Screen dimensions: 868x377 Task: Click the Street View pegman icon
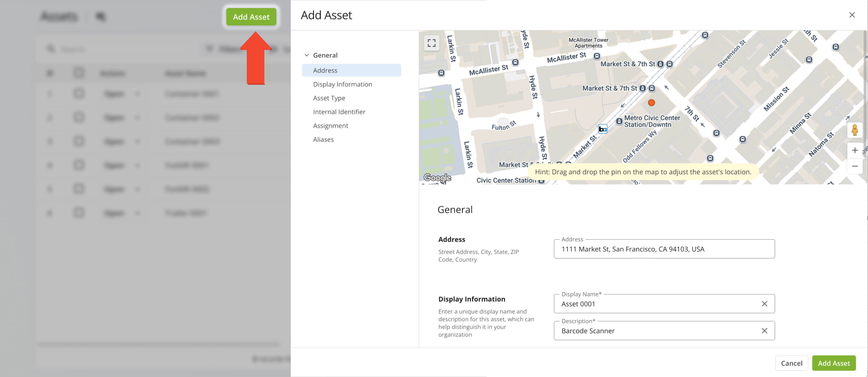point(854,130)
